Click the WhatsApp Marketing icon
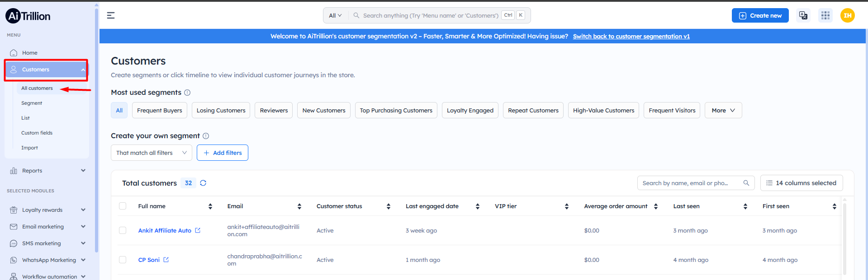Image resolution: width=868 pixels, height=280 pixels. (14, 260)
